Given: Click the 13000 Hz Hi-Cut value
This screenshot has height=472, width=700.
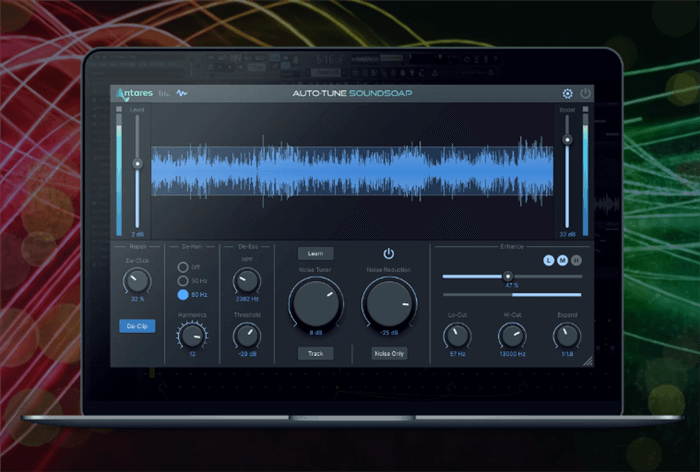Looking at the screenshot, I should point(512,354).
